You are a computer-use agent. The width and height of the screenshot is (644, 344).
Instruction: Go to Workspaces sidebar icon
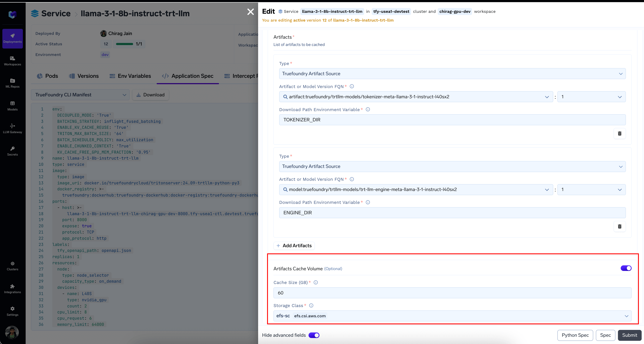coord(13,61)
